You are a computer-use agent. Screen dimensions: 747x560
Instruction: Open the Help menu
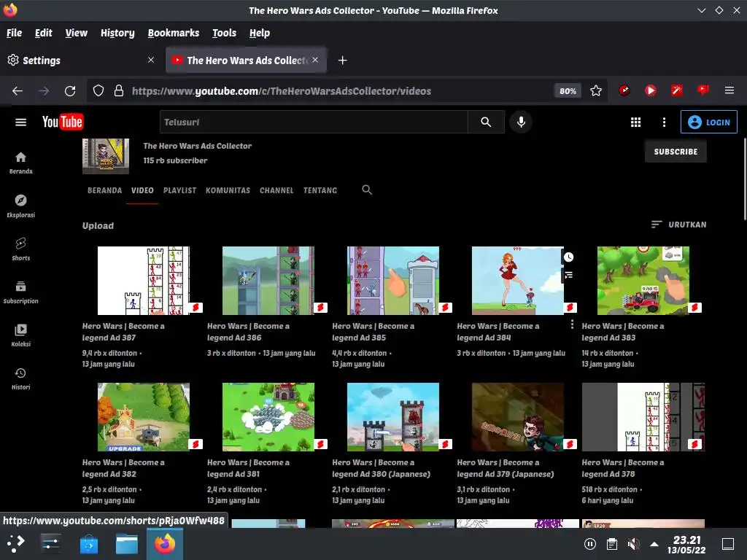260,33
